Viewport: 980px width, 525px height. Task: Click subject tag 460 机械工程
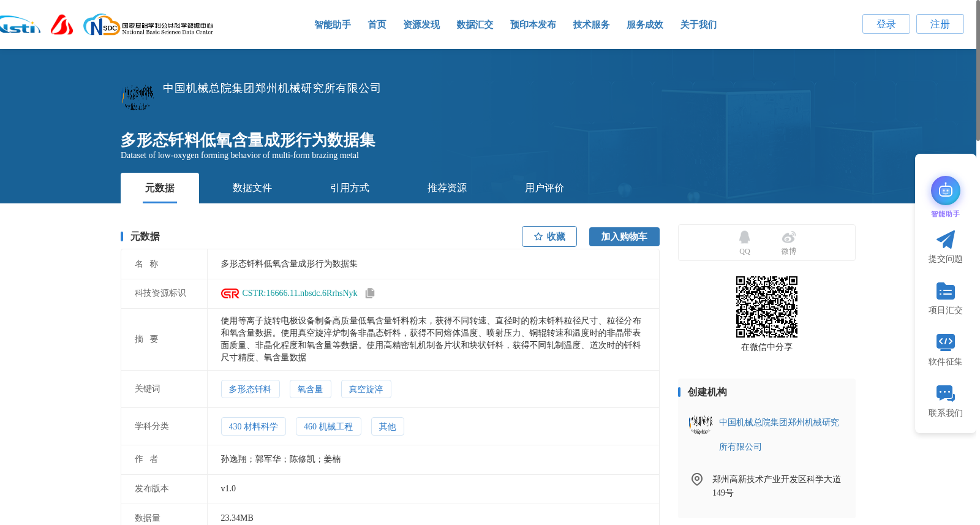(328, 426)
